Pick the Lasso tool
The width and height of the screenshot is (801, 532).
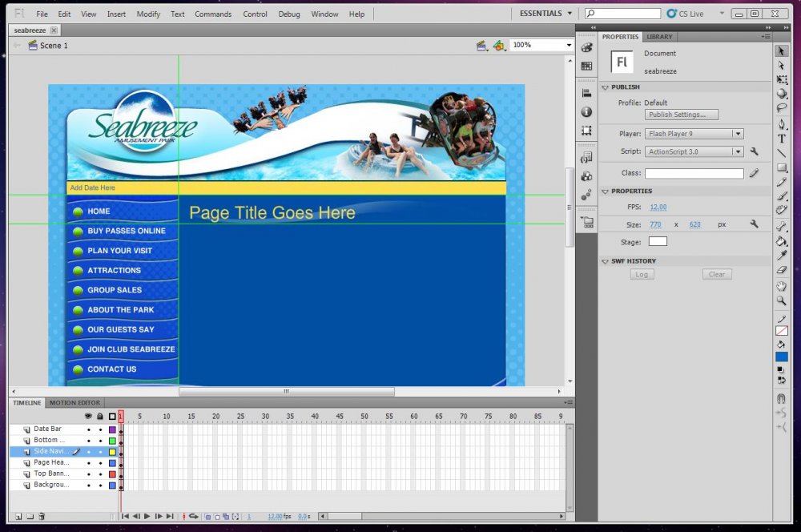pyautogui.click(x=782, y=109)
